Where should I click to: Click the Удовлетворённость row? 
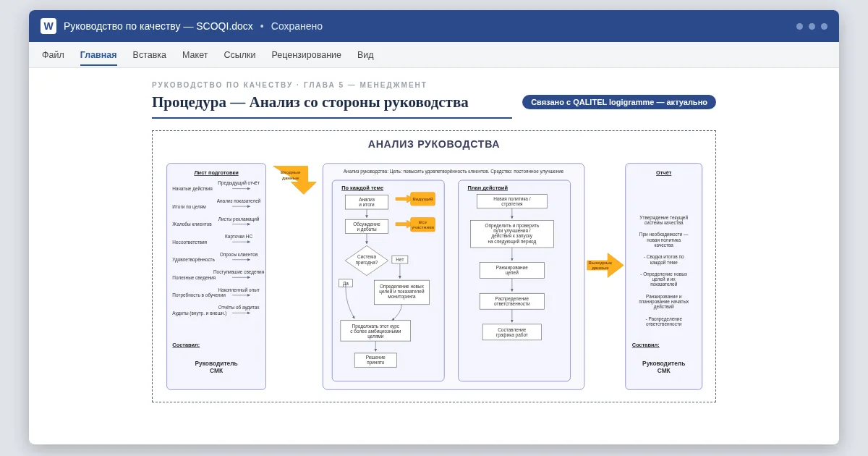coord(193,259)
